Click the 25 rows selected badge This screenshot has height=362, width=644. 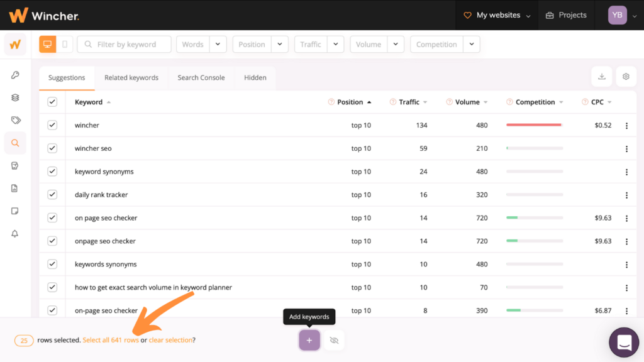pos(24,340)
